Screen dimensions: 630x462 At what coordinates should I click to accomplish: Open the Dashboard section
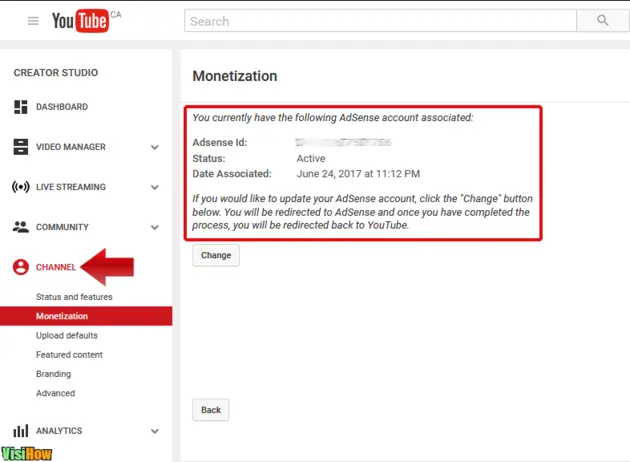(x=62, y=107)
